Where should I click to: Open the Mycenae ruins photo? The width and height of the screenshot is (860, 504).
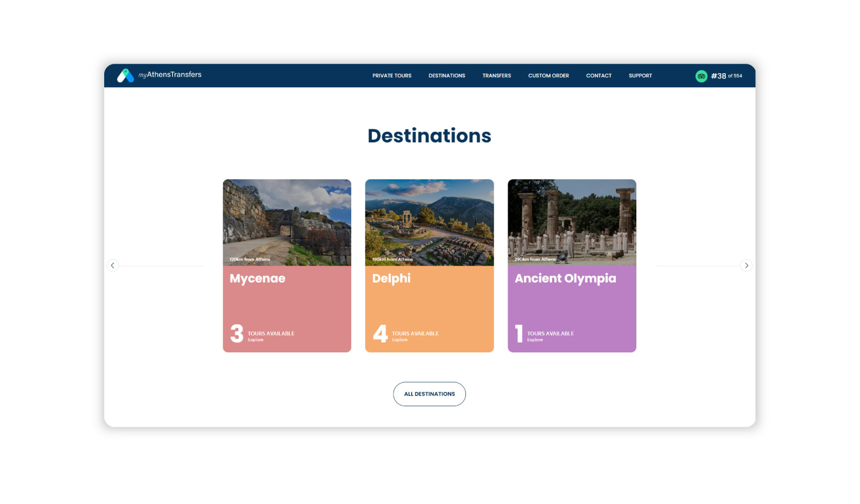(x=287, y=220)
